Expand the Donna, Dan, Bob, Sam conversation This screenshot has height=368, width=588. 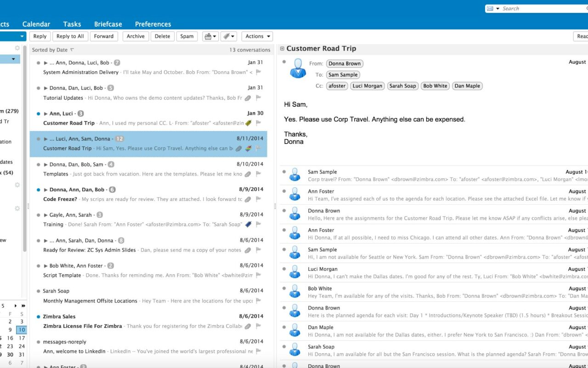click(x=46, y=164)
